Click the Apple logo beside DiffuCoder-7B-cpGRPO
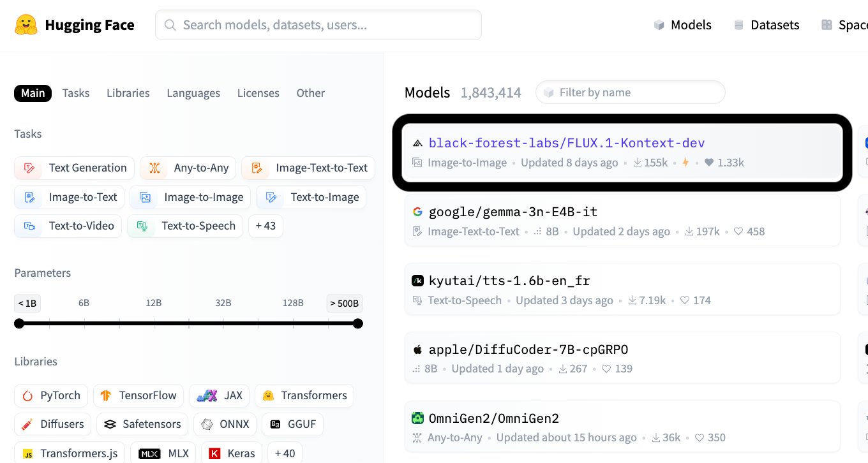868x463 pixels. [418, 349]
